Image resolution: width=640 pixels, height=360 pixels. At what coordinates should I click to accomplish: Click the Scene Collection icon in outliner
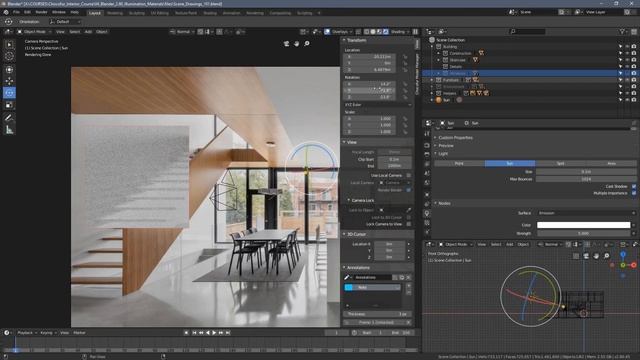click(x=432, y=40)
